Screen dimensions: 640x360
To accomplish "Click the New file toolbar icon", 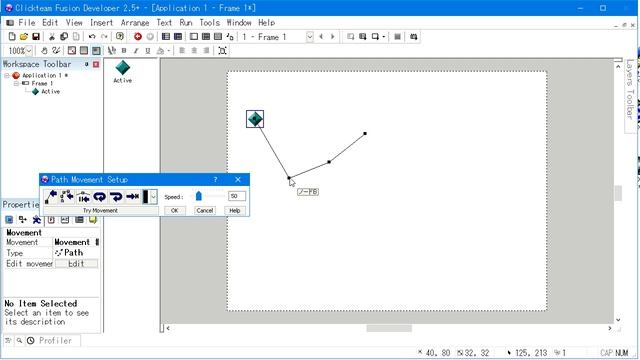I will click(x=12, y=37).
